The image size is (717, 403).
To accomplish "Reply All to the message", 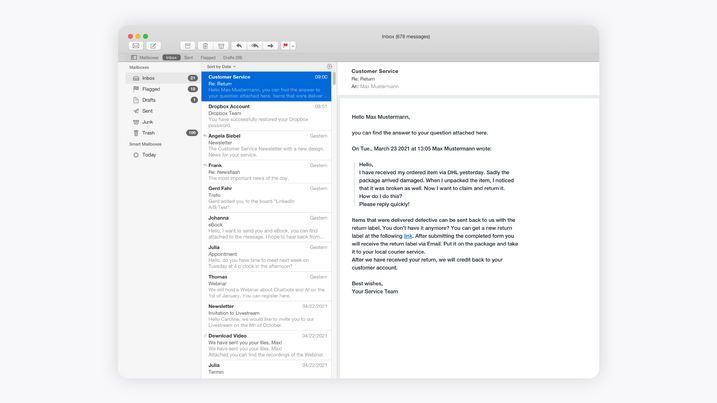I will 255,46.
